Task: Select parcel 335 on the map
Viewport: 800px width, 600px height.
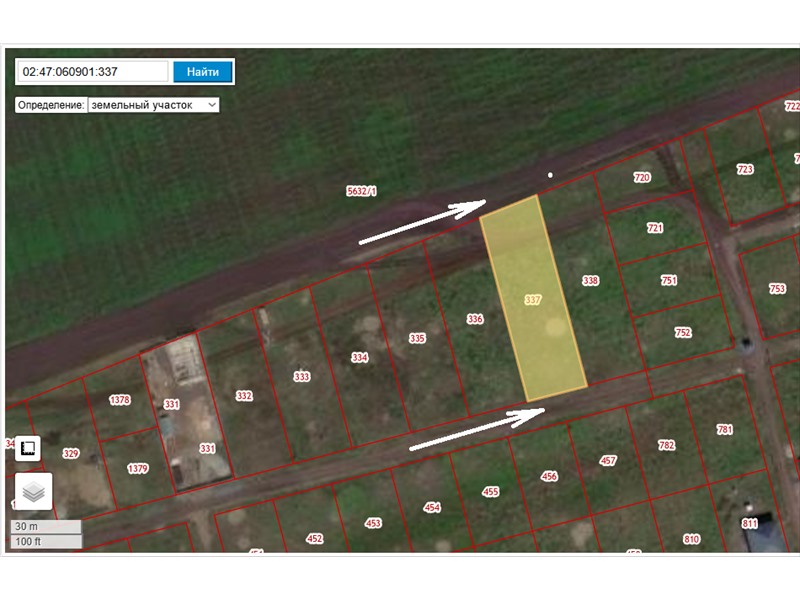Action: [x=417, y=339]
